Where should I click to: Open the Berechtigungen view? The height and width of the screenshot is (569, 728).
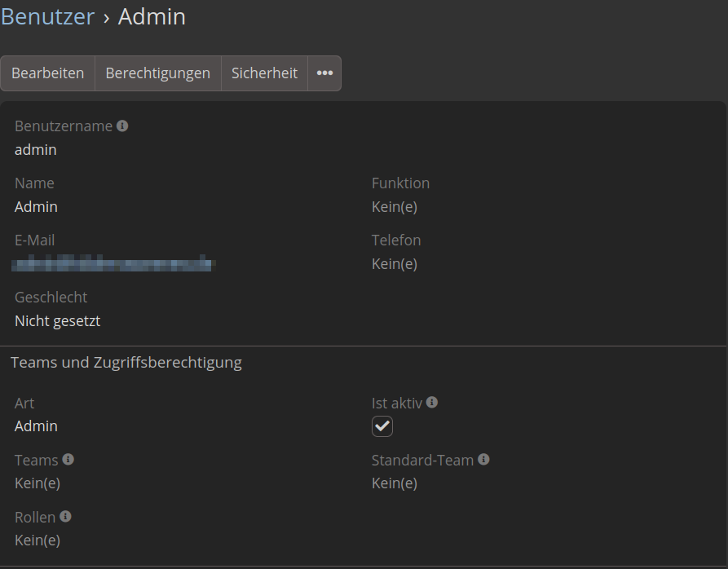158,73
